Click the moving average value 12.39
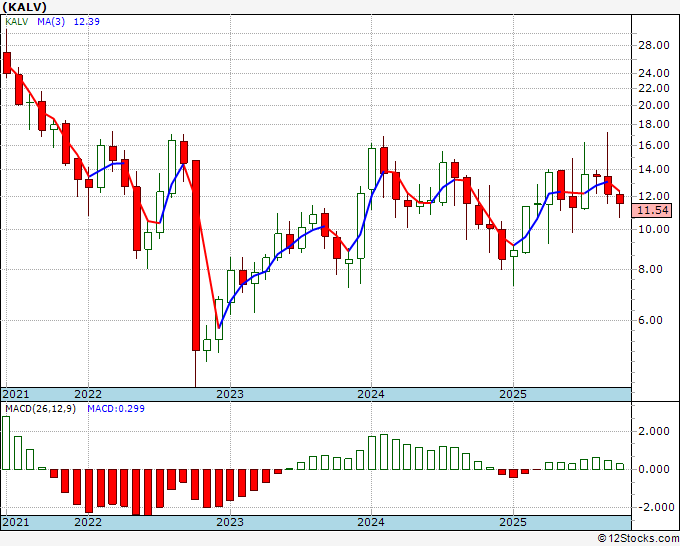This screenshot has height=546, width=680. [x=86, y=22]
